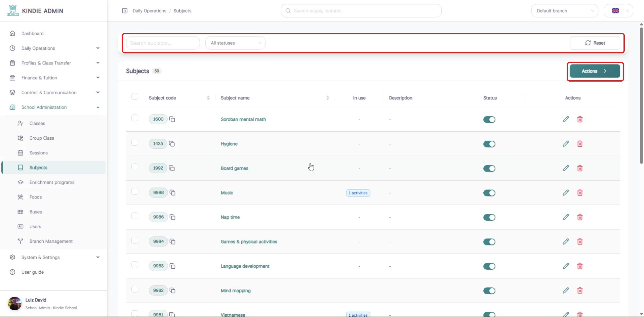Check the Soroban mental math row checkbox
644x317 pixels.
point(135,118)
